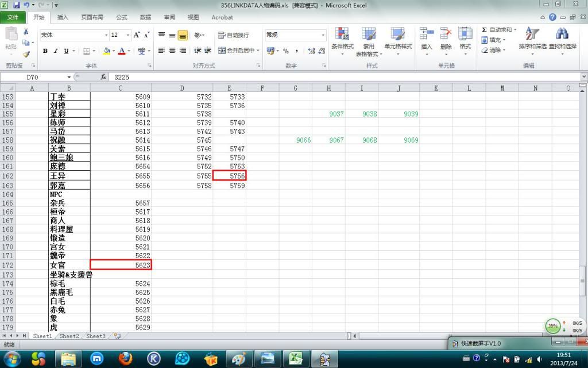Click the Insert Function fx icon
The width and height of the screenshot is (588, 368).
[x=103, y=76]
